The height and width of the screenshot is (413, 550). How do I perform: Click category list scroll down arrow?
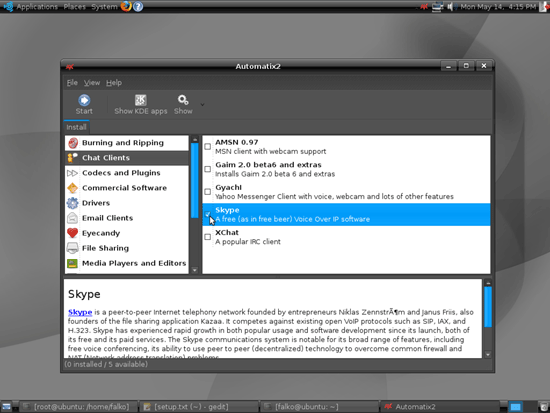click(195, 270)
